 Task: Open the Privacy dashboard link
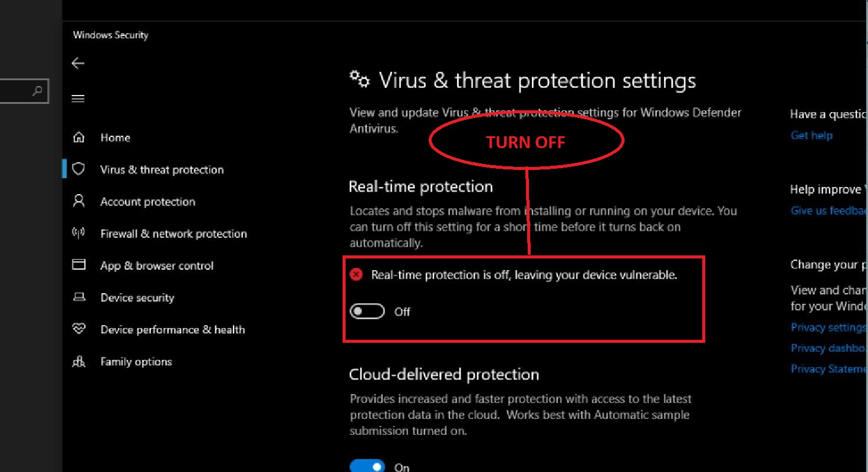click(828, 348)
